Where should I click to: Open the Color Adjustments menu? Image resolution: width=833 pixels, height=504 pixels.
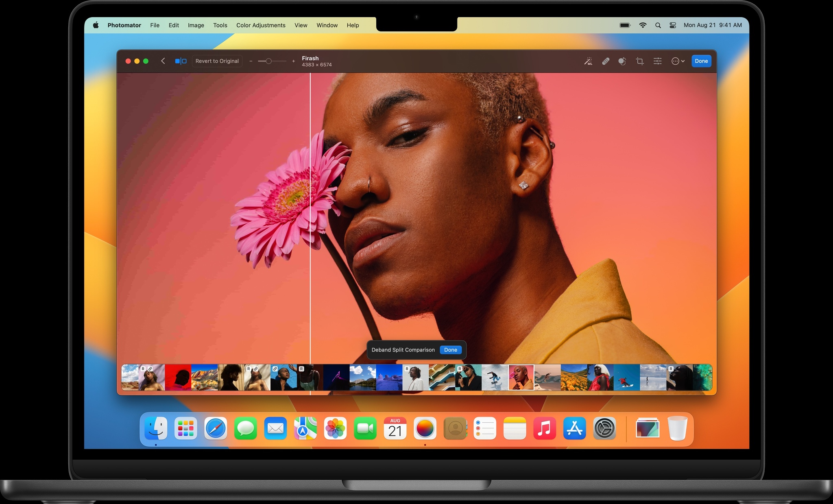(x=261, y=24)
